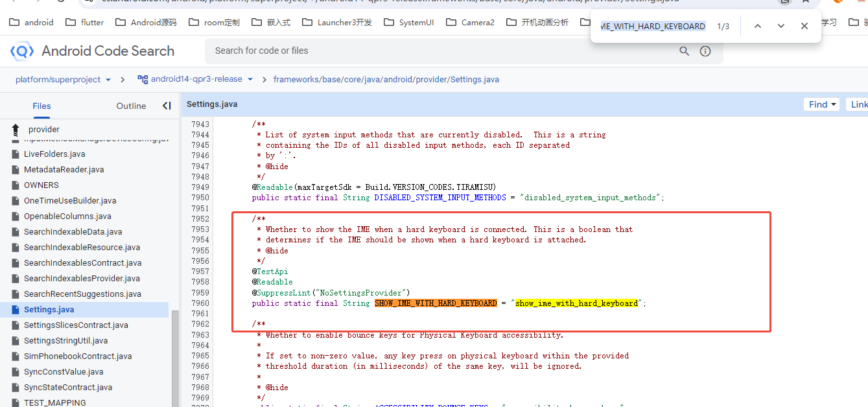Click the "show_ime_with_hard_keyboard" string value
This screenshot has height=407, width=868.
[576, 303]
